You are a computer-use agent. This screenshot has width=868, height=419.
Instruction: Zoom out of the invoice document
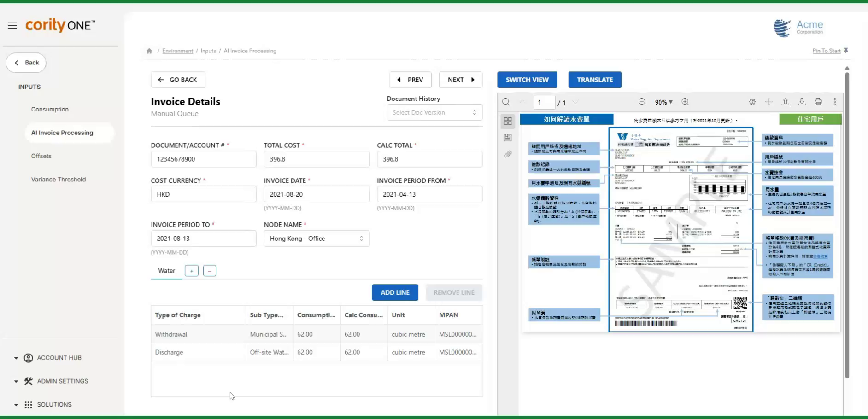click(642, 102)
